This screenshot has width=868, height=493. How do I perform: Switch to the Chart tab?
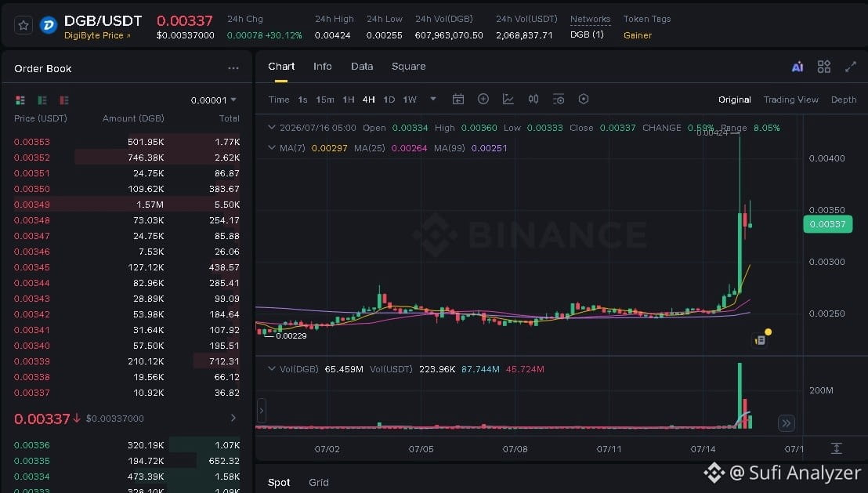point(281,67)
